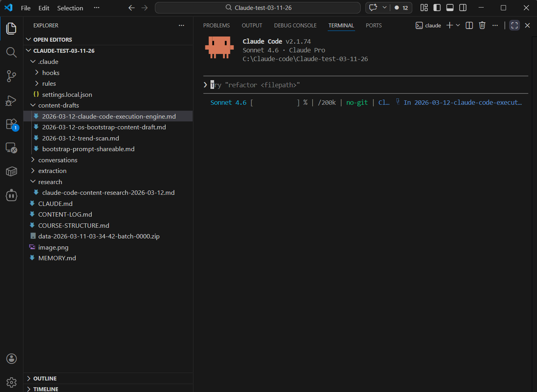Open claude-code-content-research-2026-03-12.md
The height and width of the screenshot is (392, 537).
pos(108,193)
